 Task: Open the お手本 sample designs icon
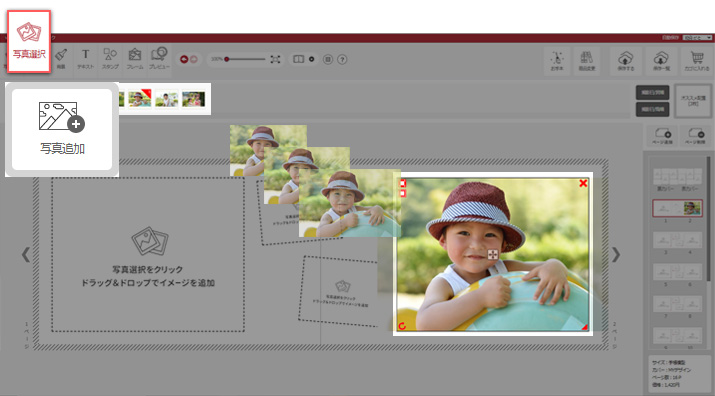557,61
